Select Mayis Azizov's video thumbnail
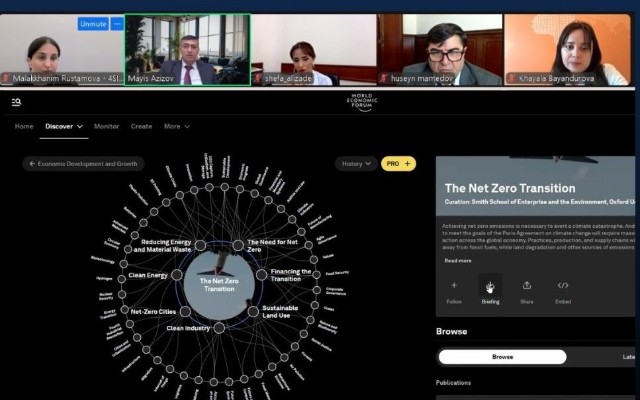This screenshot has width=640, height=400. 187,50
